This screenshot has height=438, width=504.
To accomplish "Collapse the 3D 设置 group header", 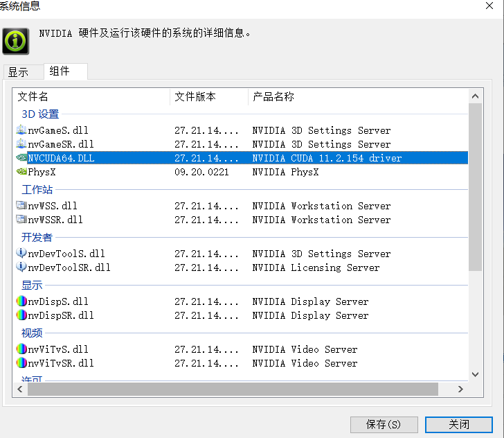I will tap(40, 114).
